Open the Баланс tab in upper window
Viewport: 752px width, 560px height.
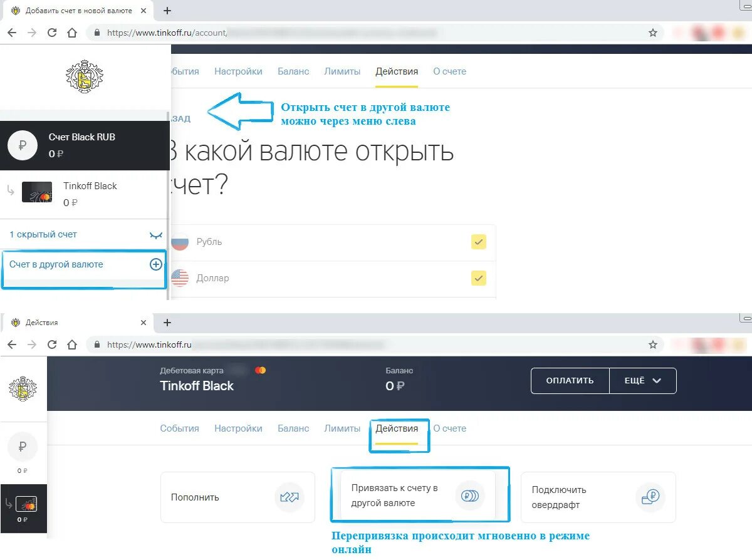pos(293,71)
